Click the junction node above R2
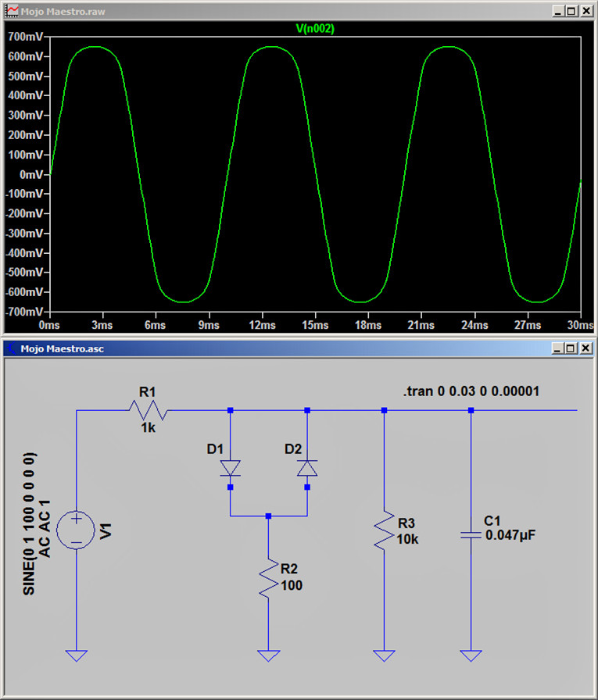598x700 pixels. pos(268,516)
